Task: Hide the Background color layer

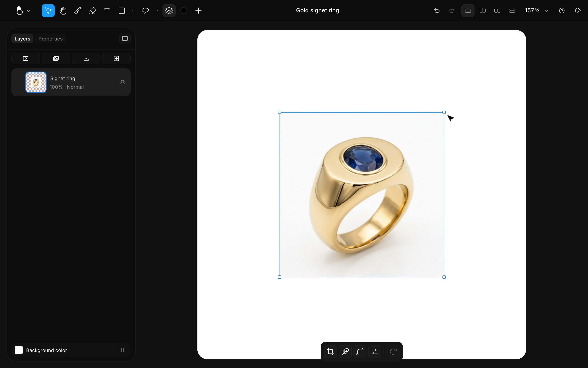Action: 122,350
